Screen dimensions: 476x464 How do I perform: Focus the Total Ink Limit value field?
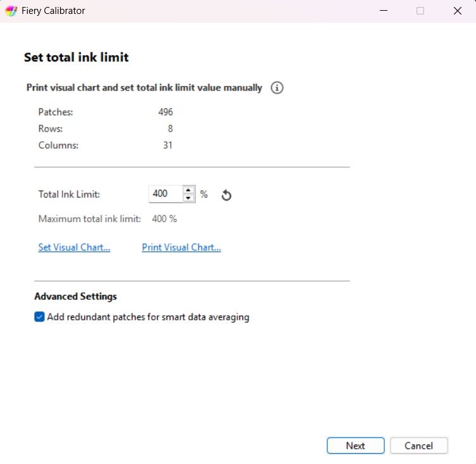coord(165,194)
